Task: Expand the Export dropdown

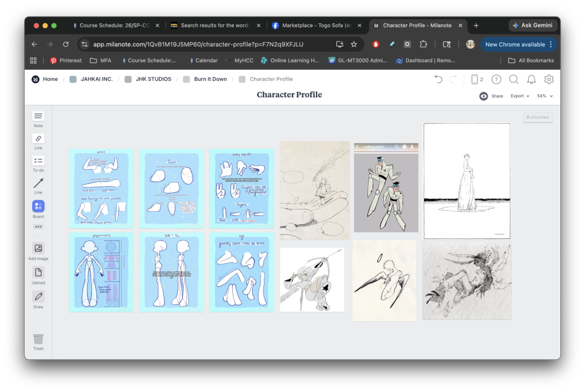Action: (x=519, y=96)
